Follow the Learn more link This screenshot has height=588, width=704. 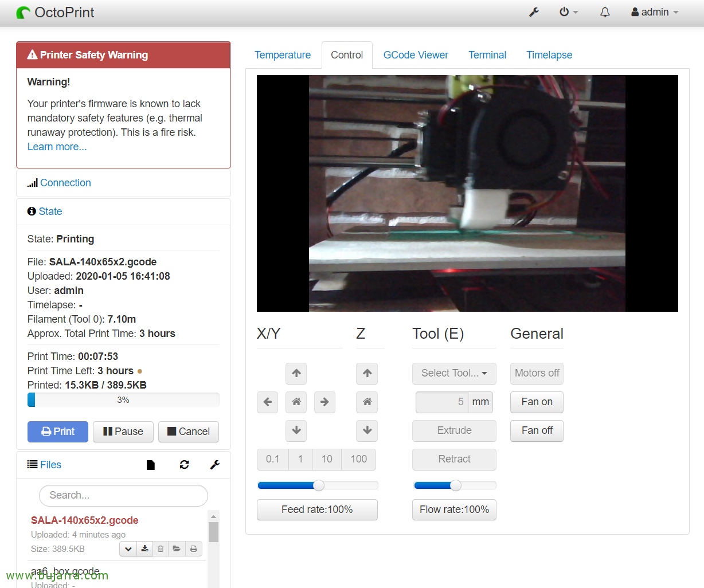57,147
